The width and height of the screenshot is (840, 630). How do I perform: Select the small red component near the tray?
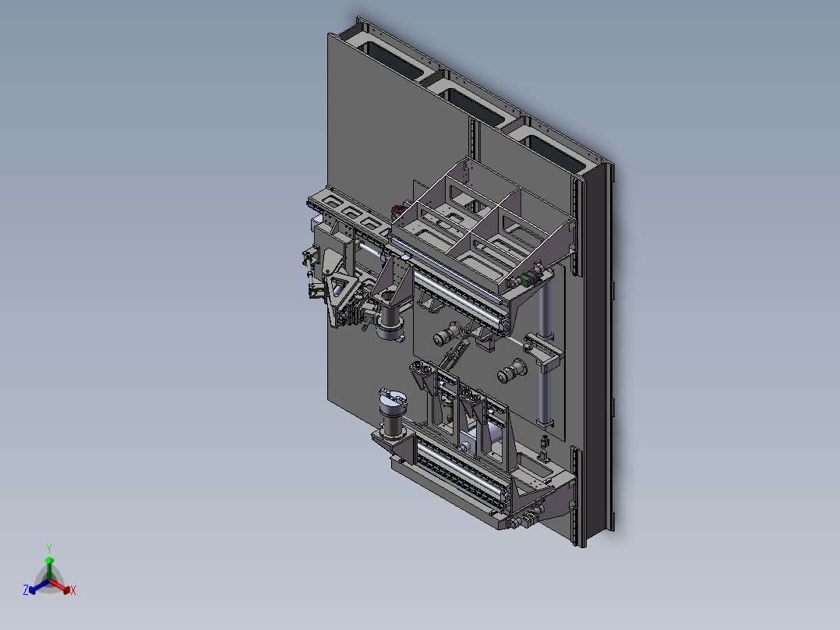click(x=397, y=210)
